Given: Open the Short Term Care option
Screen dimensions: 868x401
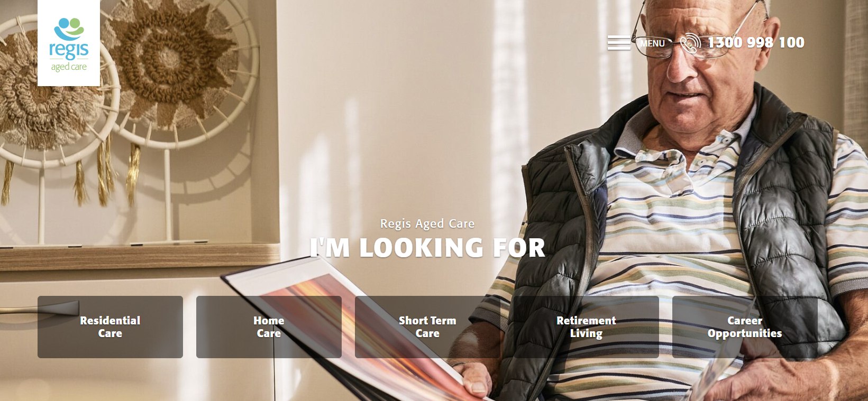Looking at the screenshot, I should click(x=427, y=327).
